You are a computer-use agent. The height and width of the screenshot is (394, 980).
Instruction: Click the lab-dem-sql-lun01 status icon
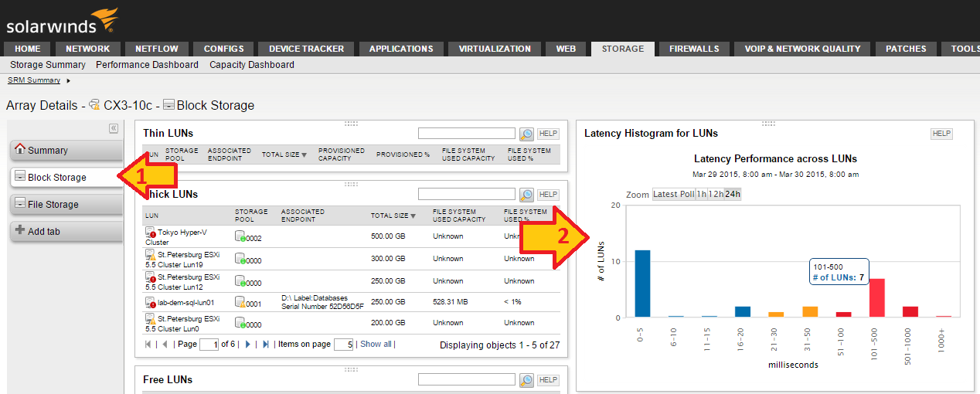point(151,302)
